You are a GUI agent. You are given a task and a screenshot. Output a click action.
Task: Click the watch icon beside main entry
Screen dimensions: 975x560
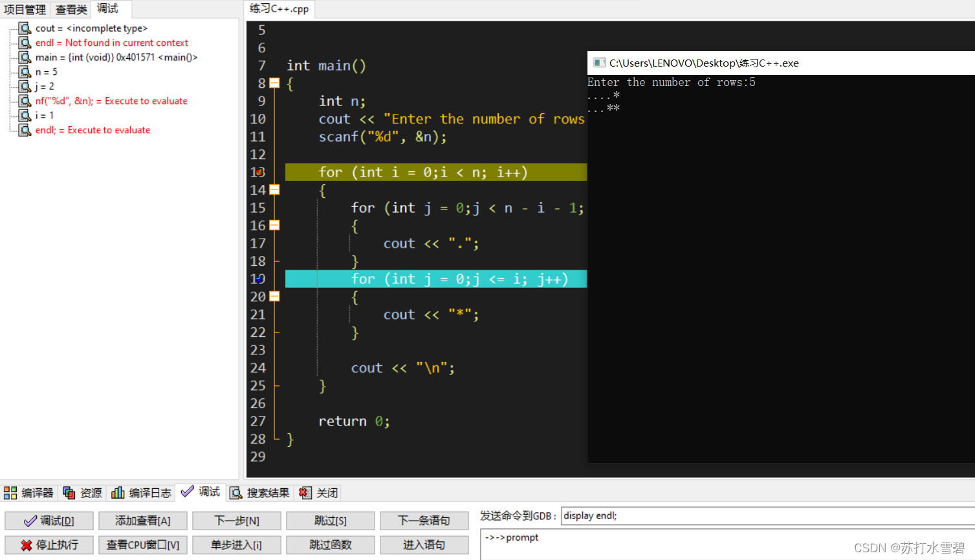[25, 57]
